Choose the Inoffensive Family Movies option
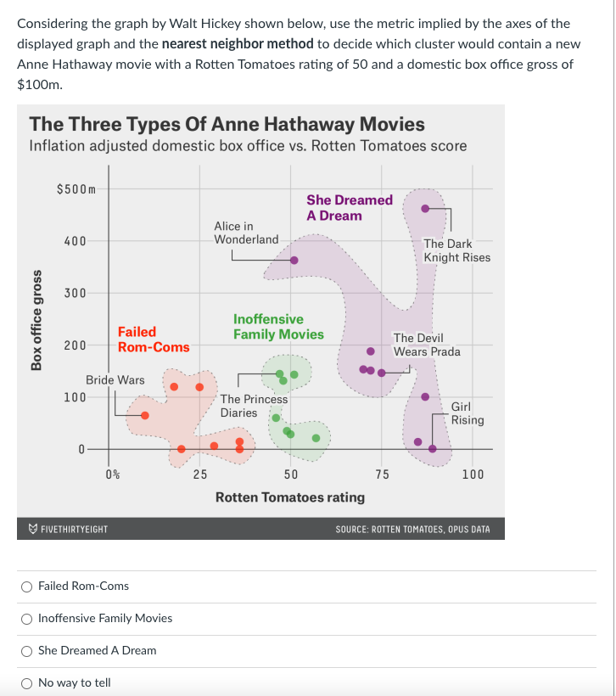Screen dimensions: 616x696 pyautogui.click(x=26, y=618)
